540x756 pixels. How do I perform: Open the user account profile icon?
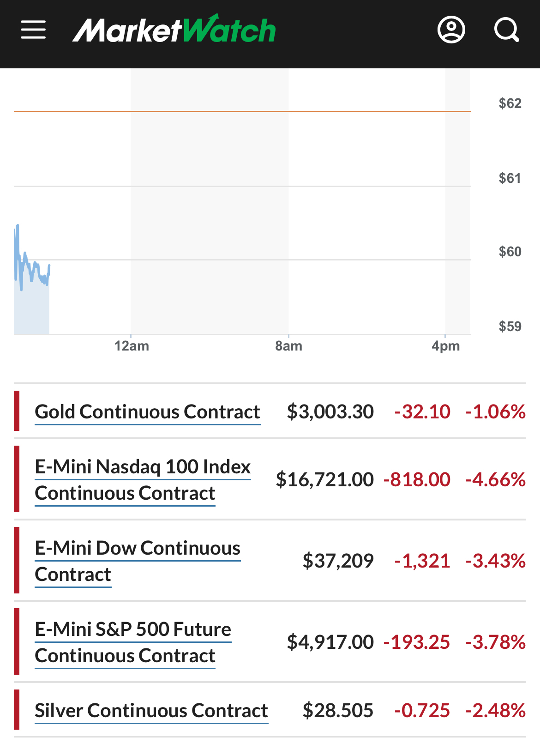coord(451,30)
